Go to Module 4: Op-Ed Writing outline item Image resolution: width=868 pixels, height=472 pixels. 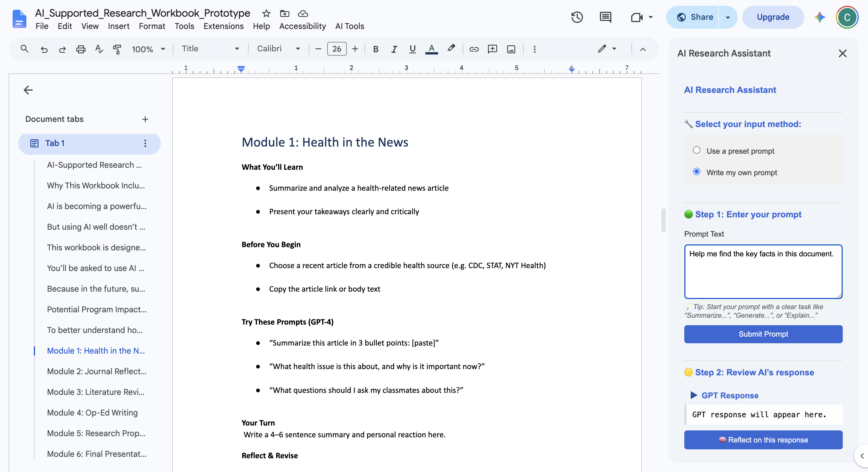pos(92,412)
